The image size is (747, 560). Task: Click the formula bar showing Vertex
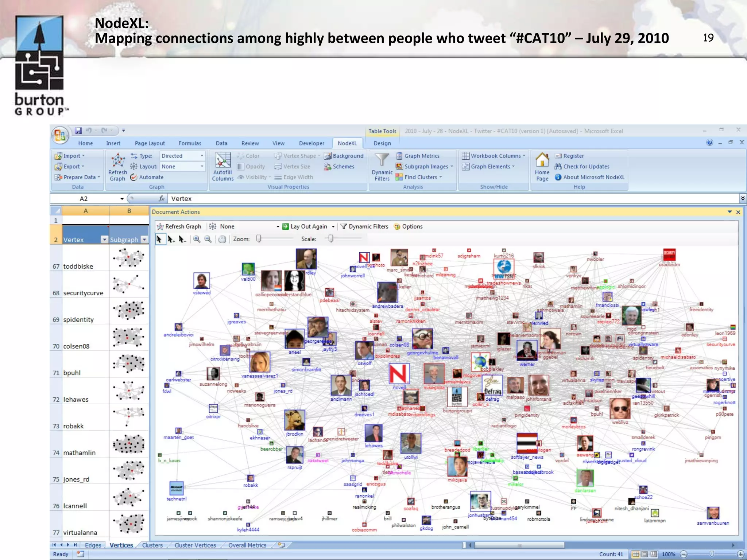click(x=453, y=198)
